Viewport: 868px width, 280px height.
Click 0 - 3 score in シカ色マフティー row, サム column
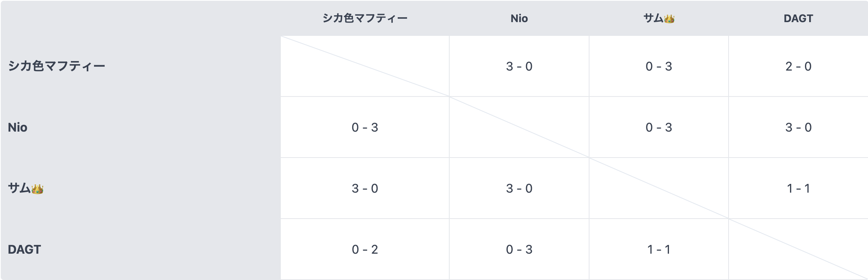click(x=659, y=66)
